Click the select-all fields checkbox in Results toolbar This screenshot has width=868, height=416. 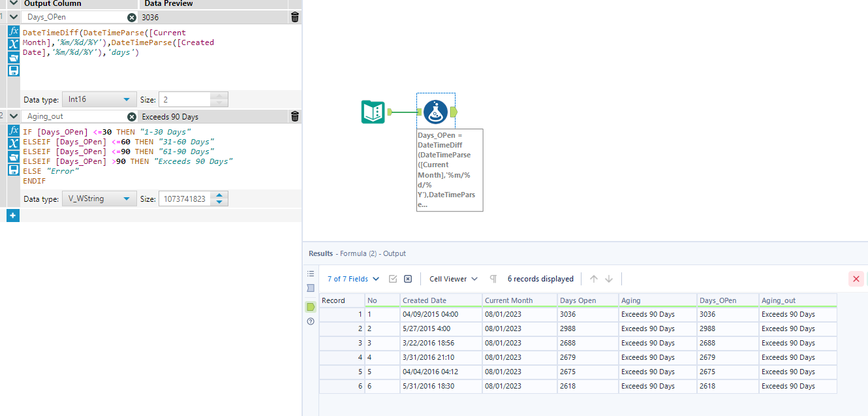[x=393, y=279]
